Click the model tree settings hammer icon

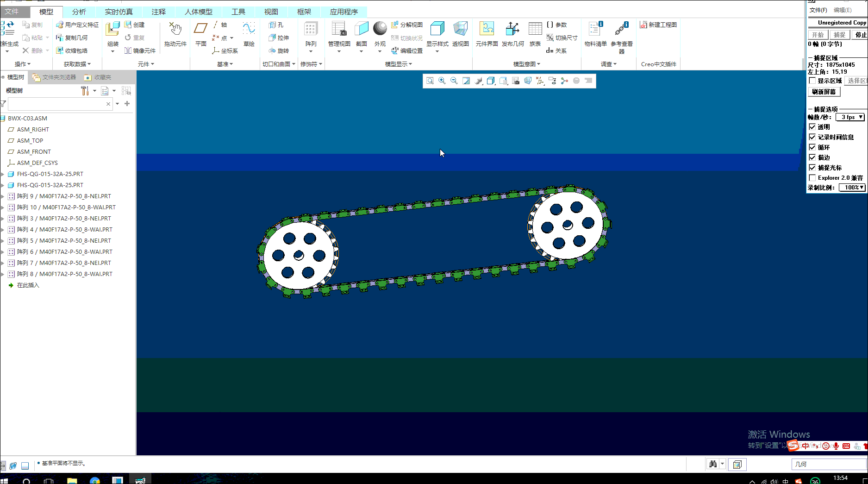(x=85, y=91)
